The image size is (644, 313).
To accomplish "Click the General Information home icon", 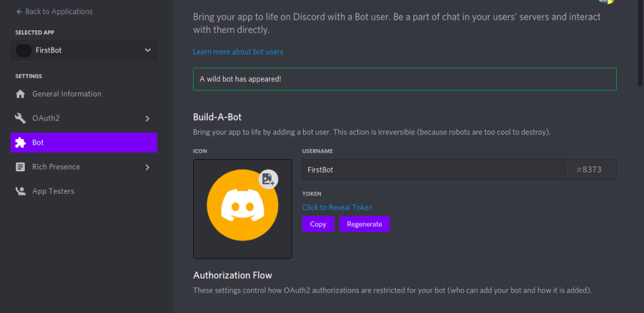I will coord(20,94).
